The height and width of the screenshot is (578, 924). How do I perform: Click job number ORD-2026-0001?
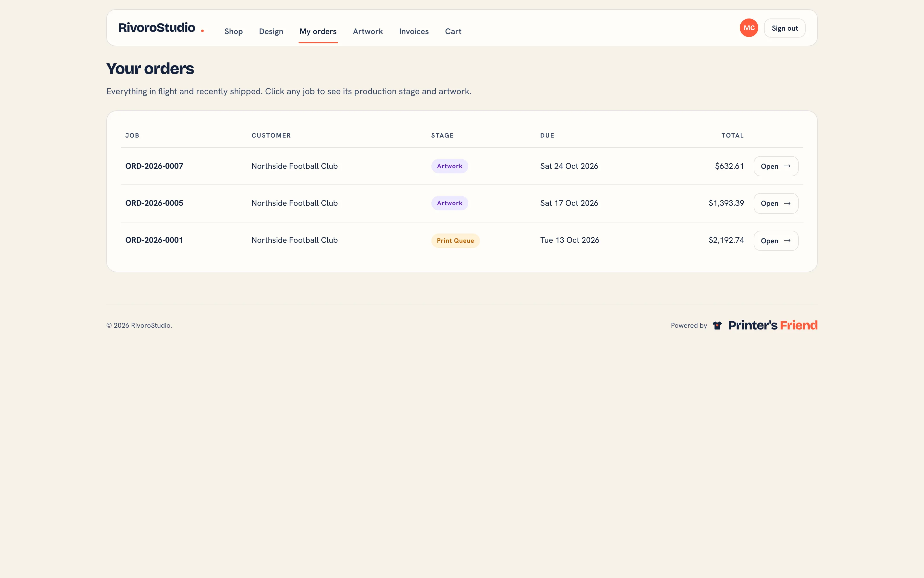(154, 240)
